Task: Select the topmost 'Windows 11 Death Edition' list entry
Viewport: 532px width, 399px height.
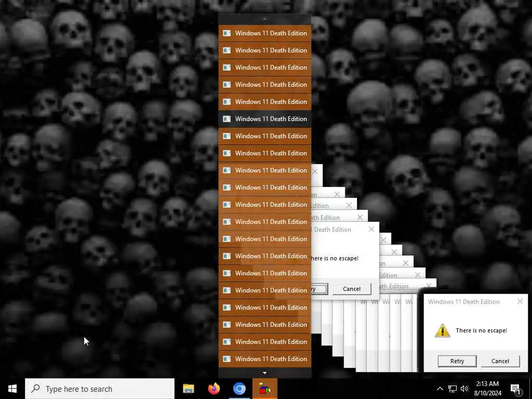Action: click(264, 33)
